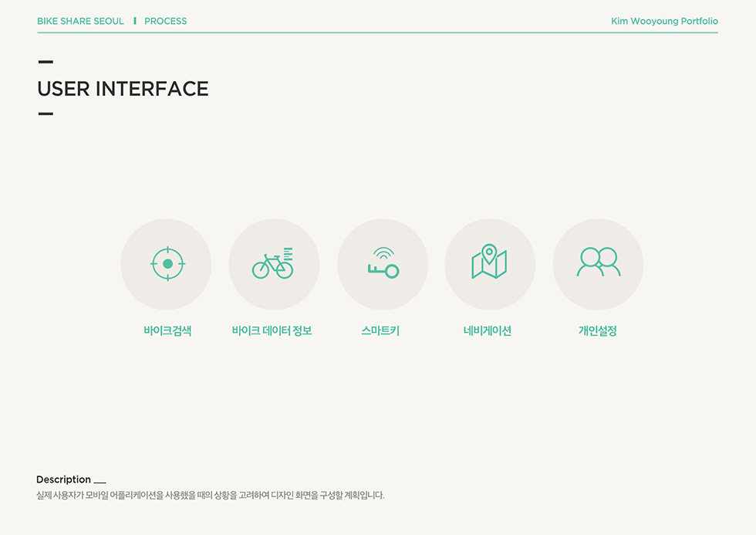Open the bicycle data info icon
This screenshot has height=535, width=756.
coord(274,264)
